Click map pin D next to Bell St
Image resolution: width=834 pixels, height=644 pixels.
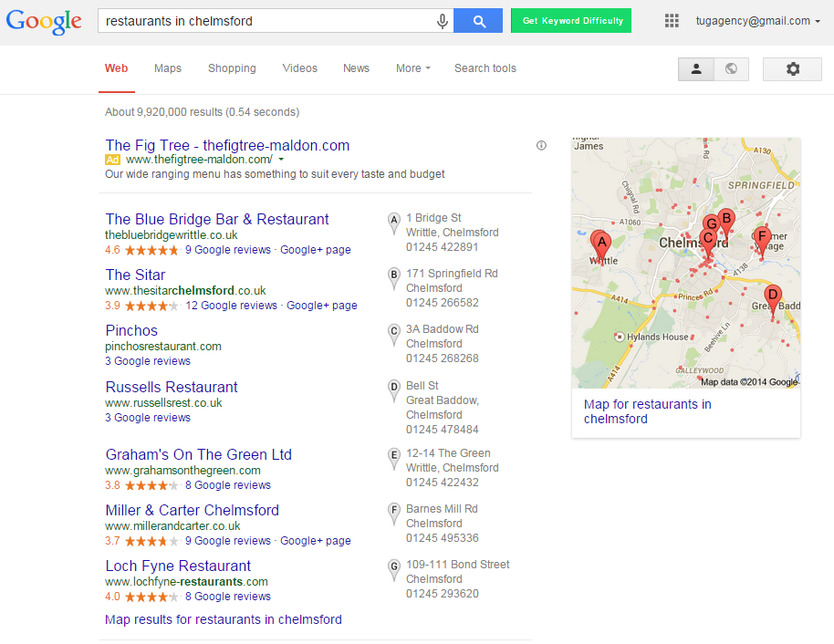393,391
